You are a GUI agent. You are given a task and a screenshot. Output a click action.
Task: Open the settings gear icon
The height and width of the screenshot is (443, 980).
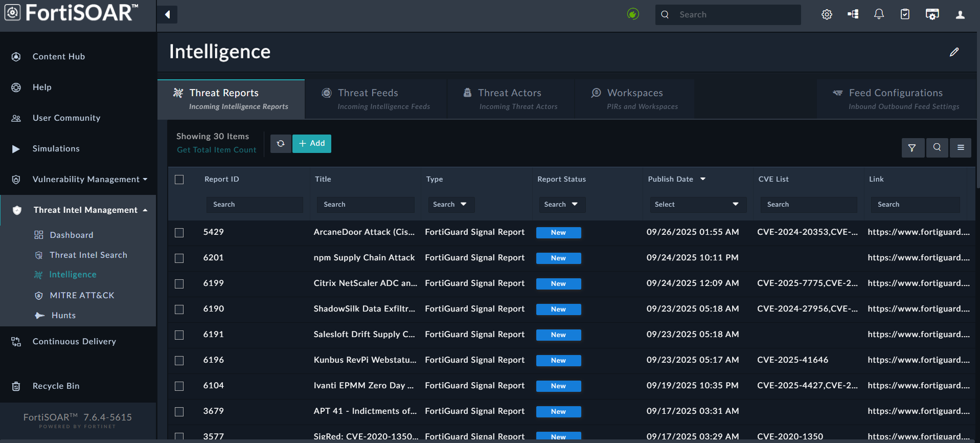click(x=827, y=15)
